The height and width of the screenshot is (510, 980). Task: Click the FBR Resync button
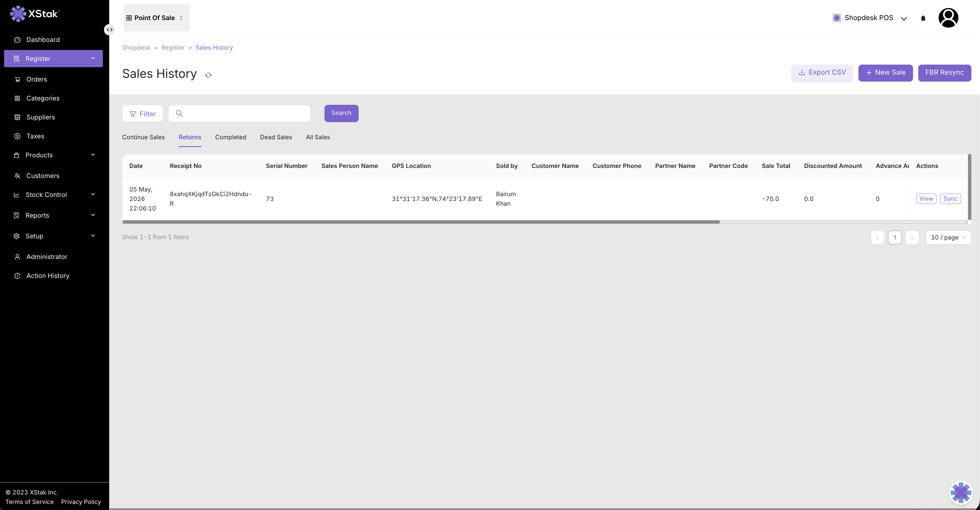[x=944, y=73]
